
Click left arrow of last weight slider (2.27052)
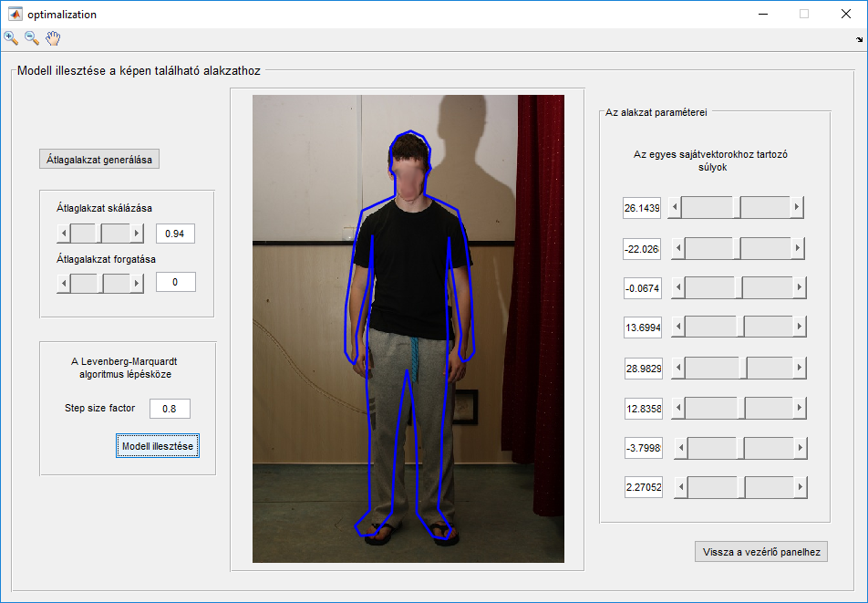pyautogui.click(x=680, y=488)
